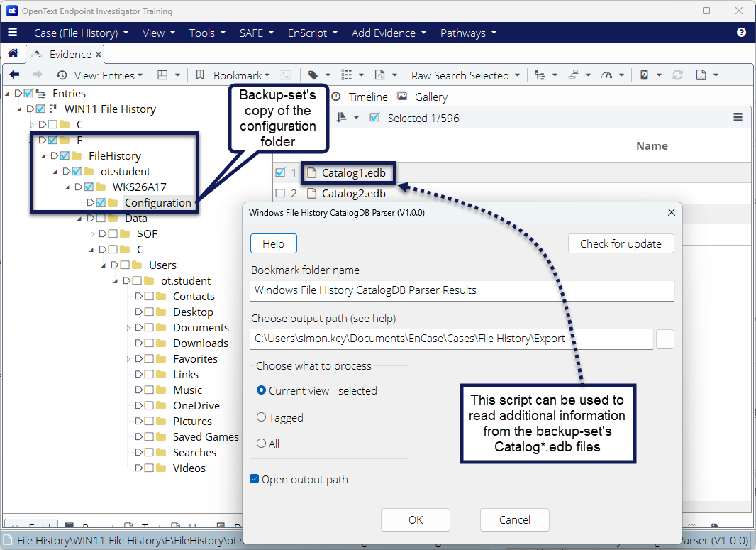Click the selection grid icon
The width and height of the screenshot is (756, 550).
click(347, 75)
